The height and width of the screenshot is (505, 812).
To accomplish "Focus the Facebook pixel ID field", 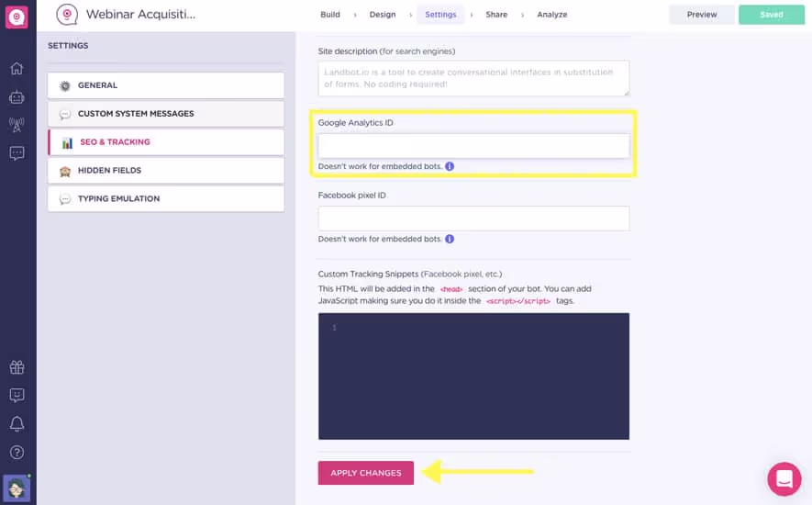I will (x=473, y=219).
